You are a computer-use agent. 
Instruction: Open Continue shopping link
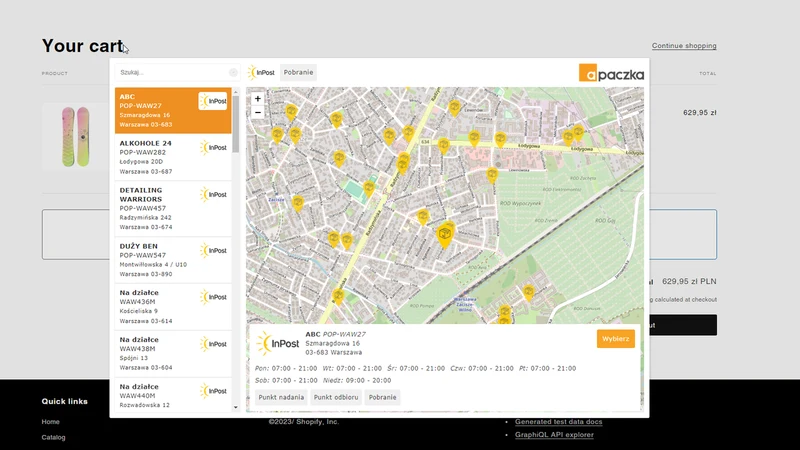pyautogui.click(x=684, y=46)
